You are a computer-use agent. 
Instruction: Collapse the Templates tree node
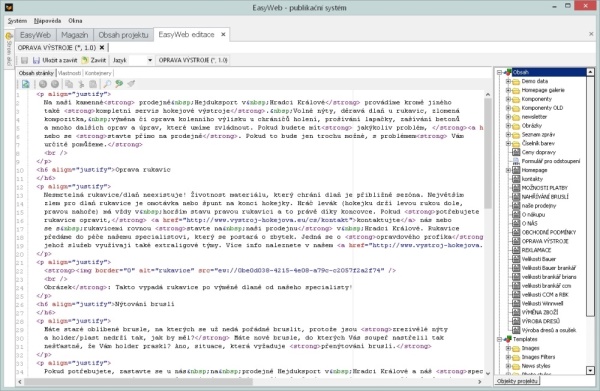(499, 339)
